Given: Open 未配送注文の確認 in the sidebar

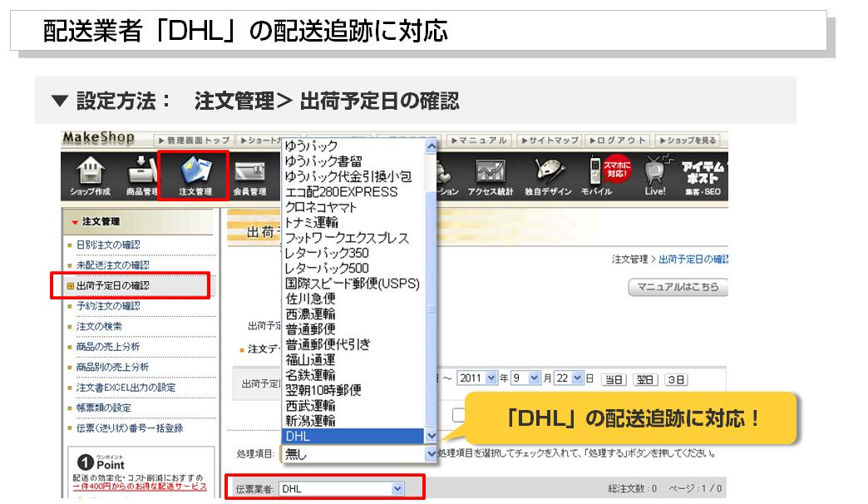Looking at the screenshot, I should 112,265.
